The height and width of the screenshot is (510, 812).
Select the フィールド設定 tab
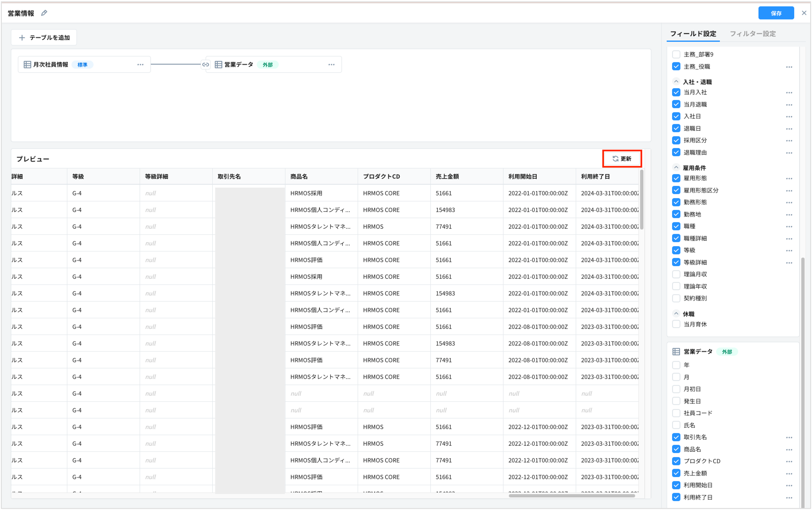693,34
